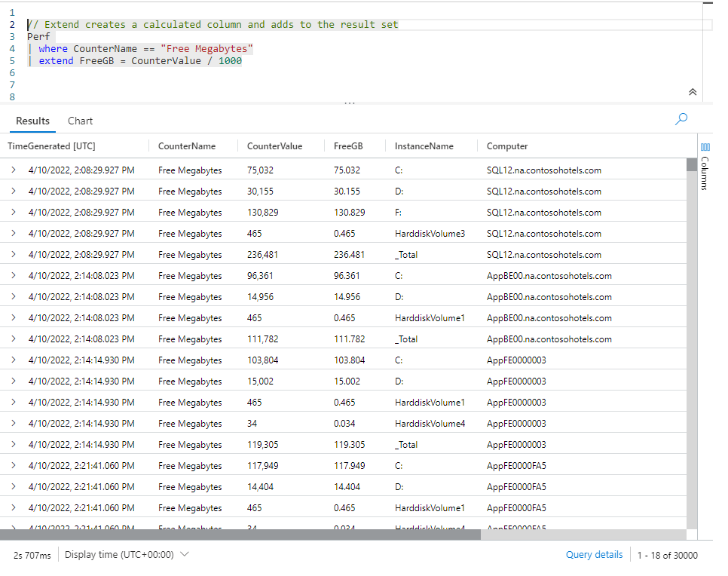Click the vertical scrollbar in results grid
This screenshot has height=576, width=728.
point(692,302)
